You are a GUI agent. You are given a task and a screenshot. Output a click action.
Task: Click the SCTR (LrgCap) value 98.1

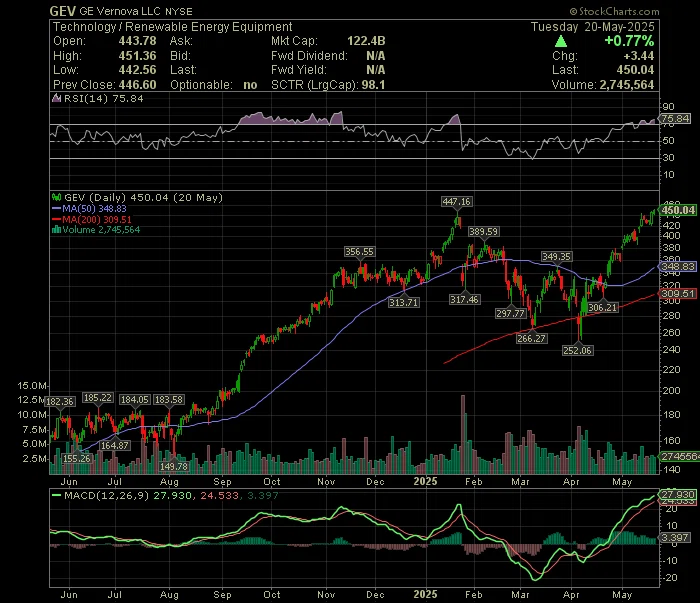(x=373, y=85)
